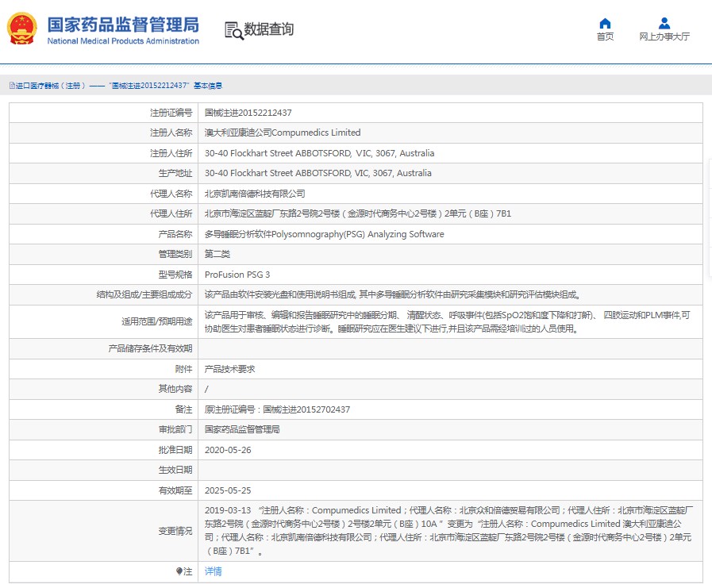Image resolution: width=712 pixels, height=588 pixels.
Task: Click the 适用范围/预期用途 description text
Action: (447, 321)
